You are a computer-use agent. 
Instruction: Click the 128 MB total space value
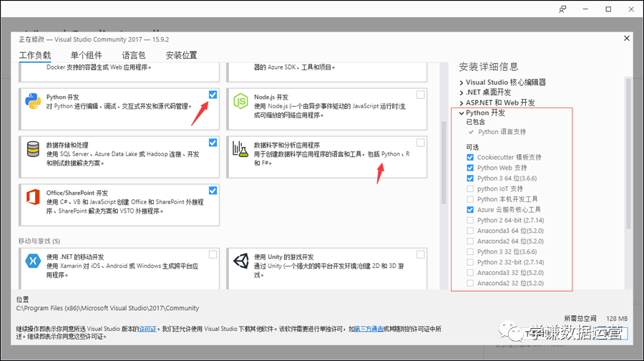[x=617, y=319]
